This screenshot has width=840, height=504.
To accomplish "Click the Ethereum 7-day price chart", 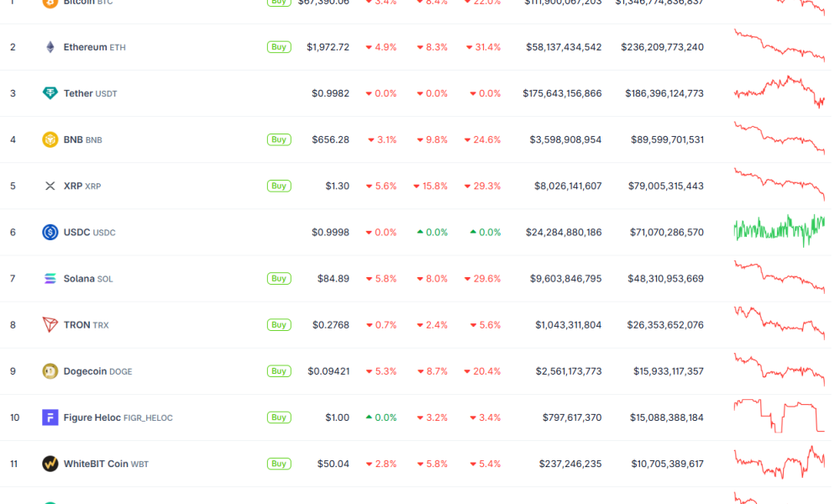I will [x=779, y=47].
